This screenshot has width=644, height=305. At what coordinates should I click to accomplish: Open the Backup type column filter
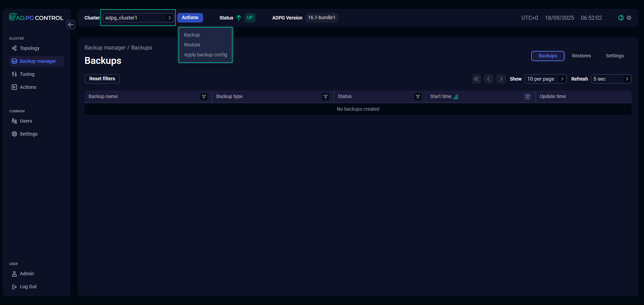point(326,97)
